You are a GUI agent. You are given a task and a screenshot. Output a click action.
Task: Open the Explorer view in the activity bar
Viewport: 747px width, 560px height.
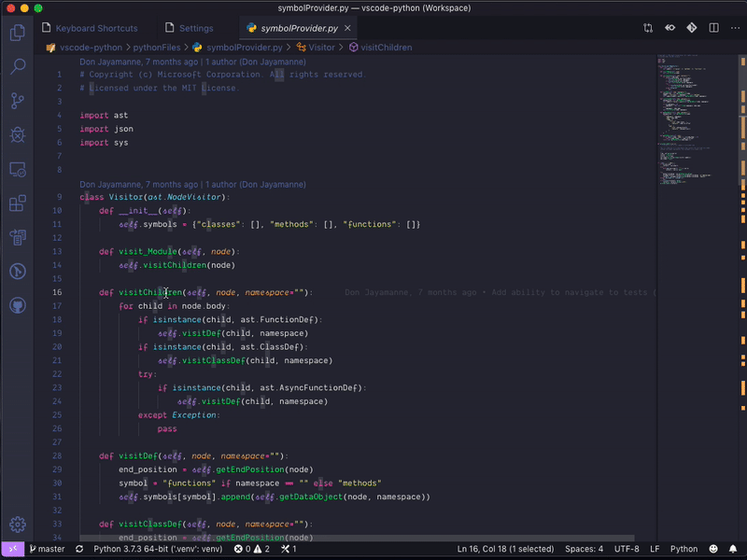click(x=17, y=32)
